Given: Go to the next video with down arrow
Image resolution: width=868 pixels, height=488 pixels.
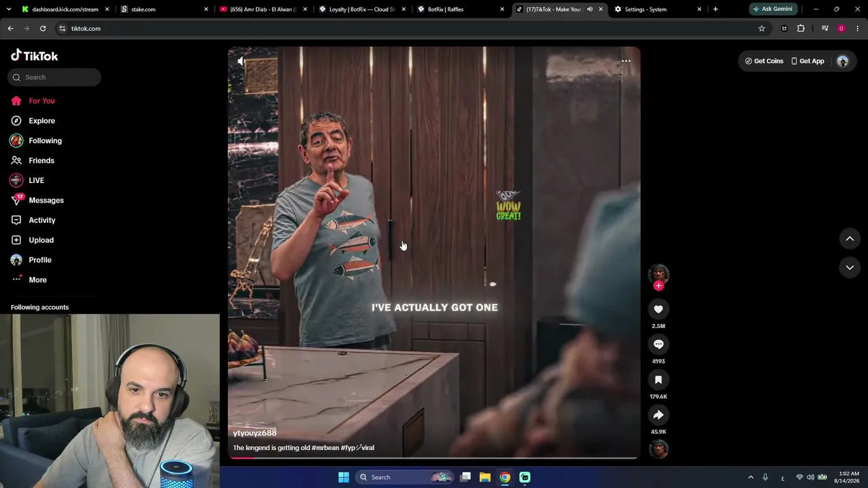Looking at the screenshot, I should click(x=850, y=268).
